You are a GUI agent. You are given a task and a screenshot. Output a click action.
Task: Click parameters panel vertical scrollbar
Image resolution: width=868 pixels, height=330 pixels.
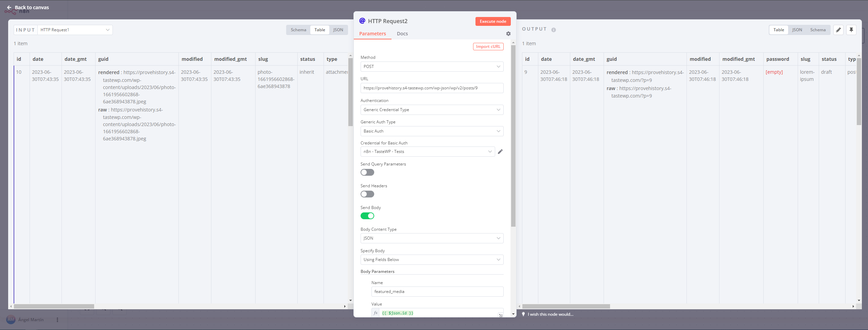pyautogui.click(x=513, y=136)
